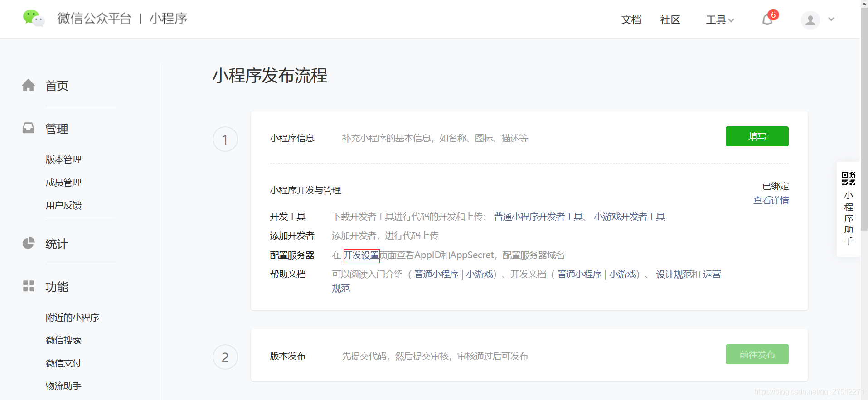
Task: Open 成员管理 in sidebar
Action: tap(63, 183)
